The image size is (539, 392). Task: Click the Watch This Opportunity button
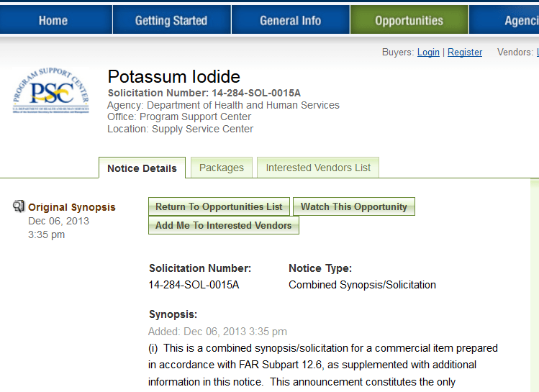(353, 206)
